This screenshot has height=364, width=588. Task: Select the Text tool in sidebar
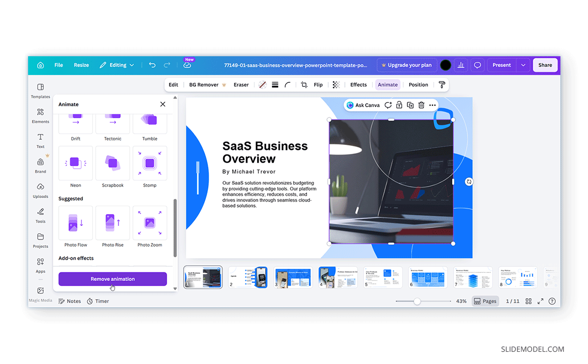tap(41, 141)
